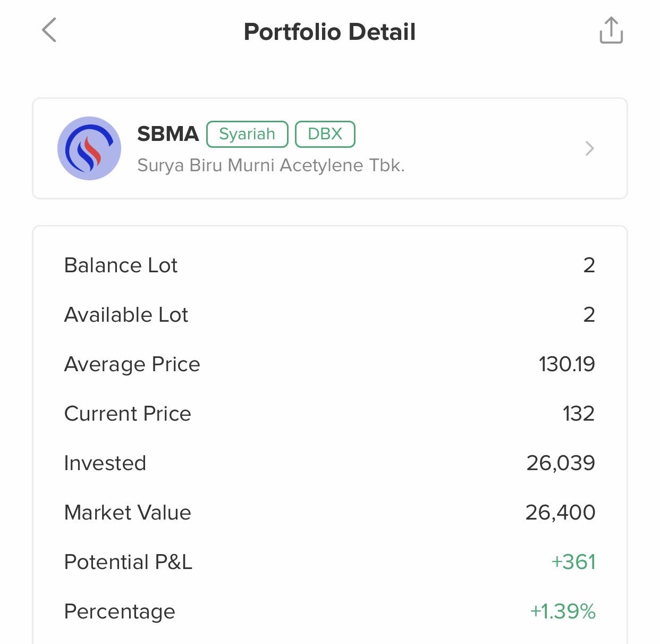Tap Surya Biru Murni Acetylene Tbk. name
The image size is (660, 644).
pyautogui.click(x=271, y=165)
